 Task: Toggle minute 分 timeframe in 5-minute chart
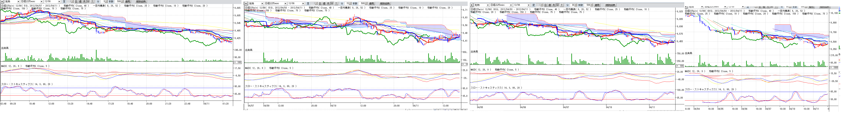tap(88, 2)
